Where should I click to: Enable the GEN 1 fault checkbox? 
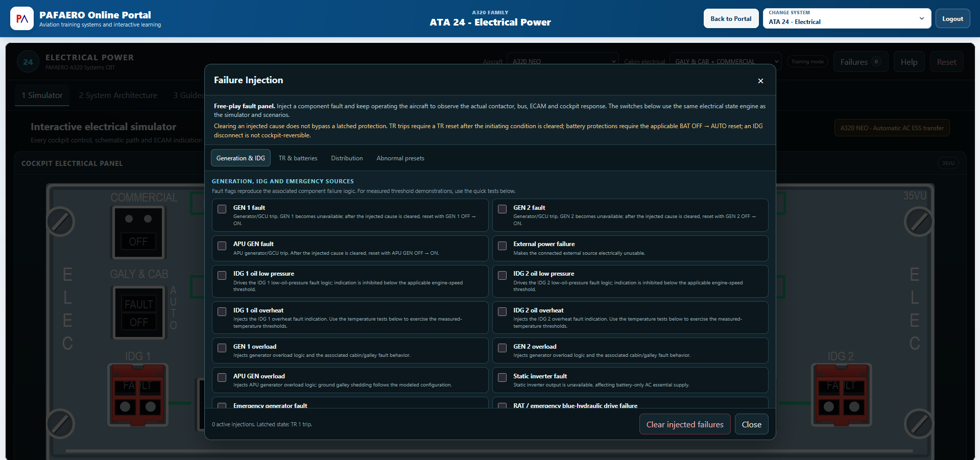(222, 209)
